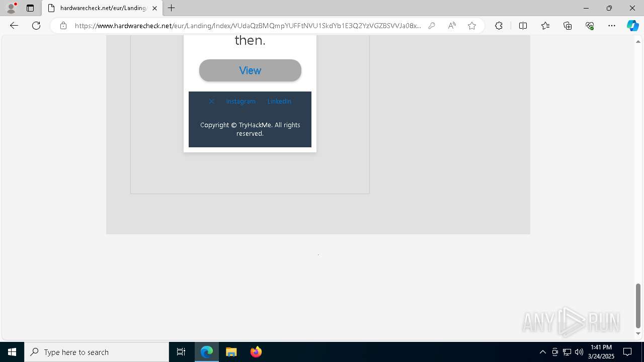The image size is (644, 362).
Task: Launch Firefox from taskbar
Action: [x=256, y=352]
